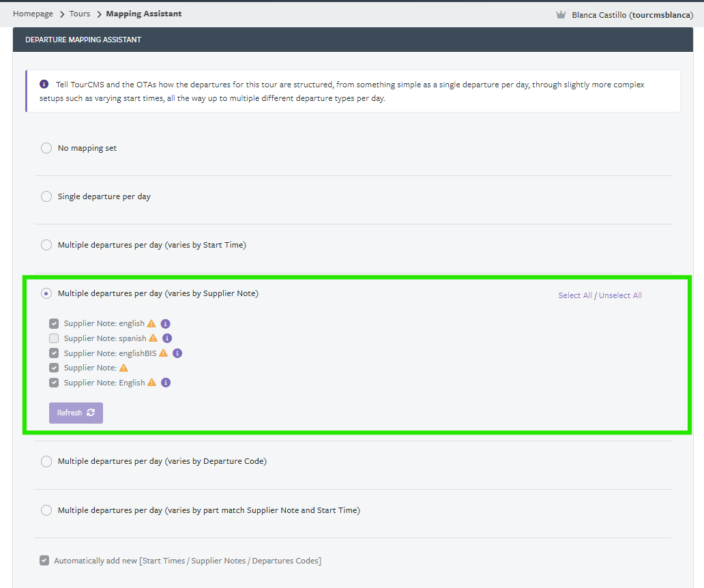The image size is (704, 588).
Task: Click the 'No mapping set' label
Action: pos(87,148)
